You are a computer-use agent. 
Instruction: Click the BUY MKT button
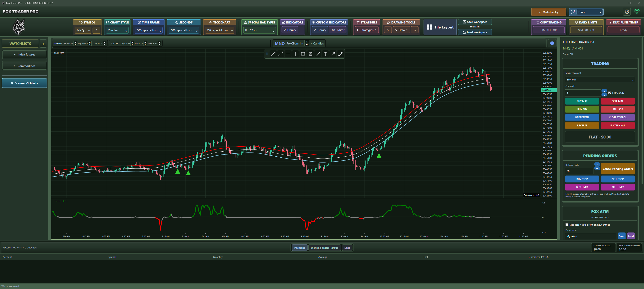coord(582,101)
